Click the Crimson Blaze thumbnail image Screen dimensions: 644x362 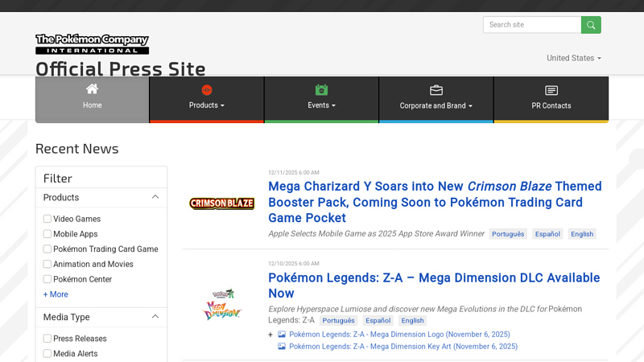point(222,204)
